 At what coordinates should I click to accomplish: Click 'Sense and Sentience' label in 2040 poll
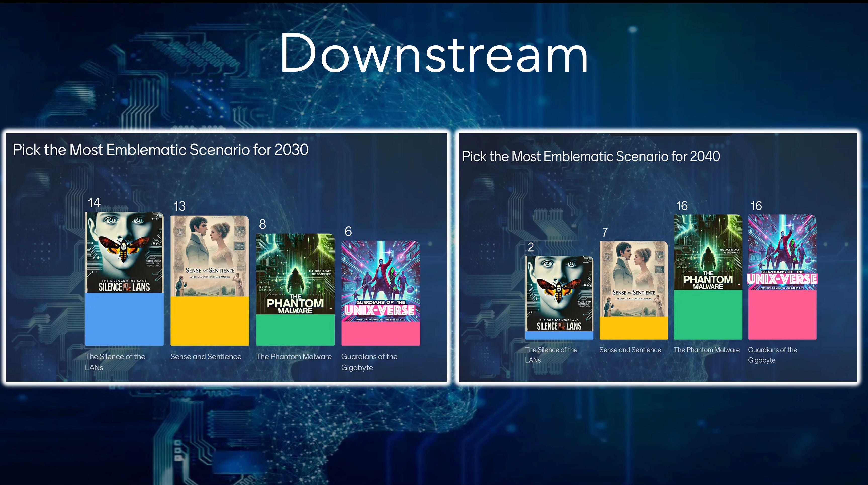click(630, 350)
